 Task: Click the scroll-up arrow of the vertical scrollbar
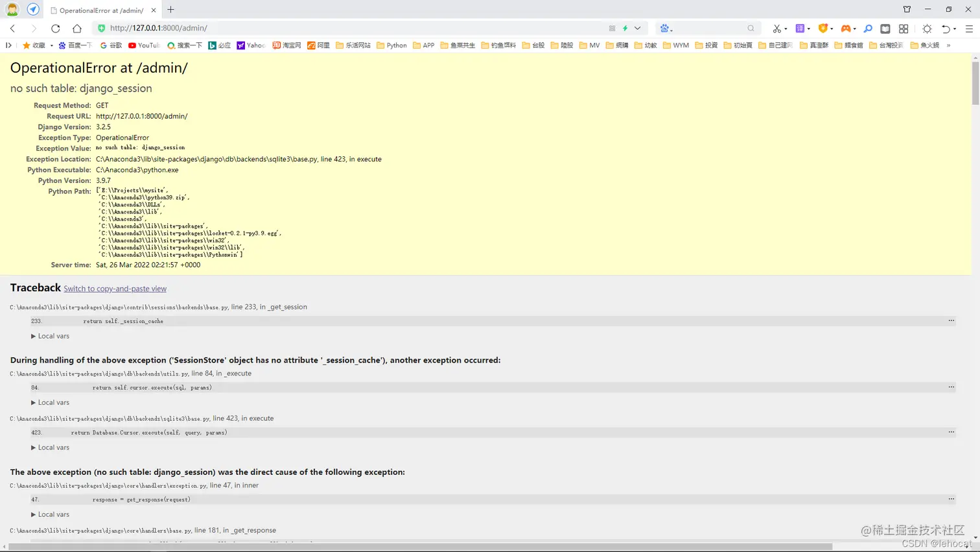(x=975, y=58)
